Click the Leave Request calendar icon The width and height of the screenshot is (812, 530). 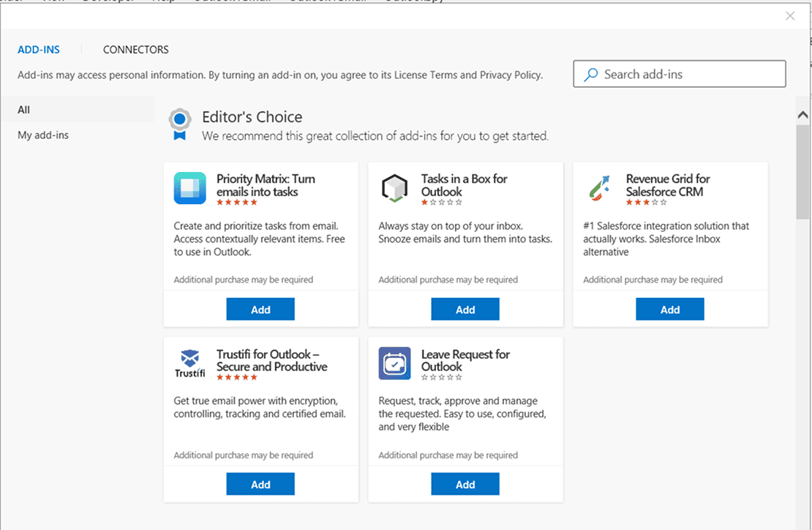pyautogui.click(x=394, y=364)
